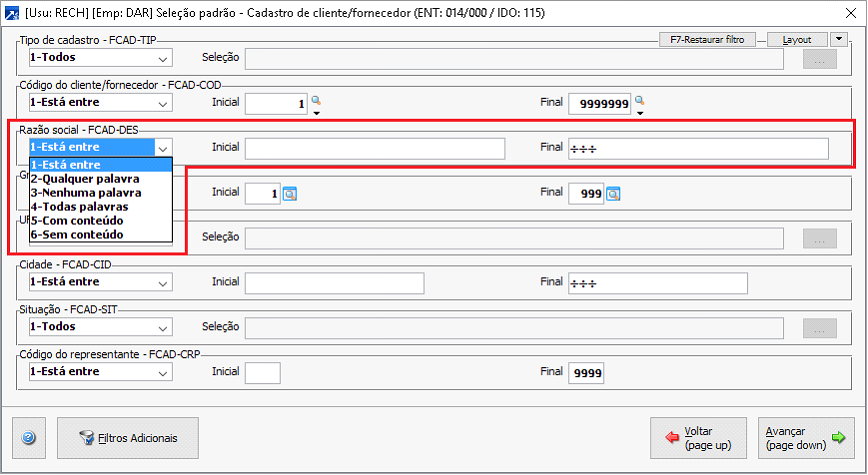This screenshot has height=475, width=868.
Task: Click the application icon in the title bar
Action: (12, 13)
